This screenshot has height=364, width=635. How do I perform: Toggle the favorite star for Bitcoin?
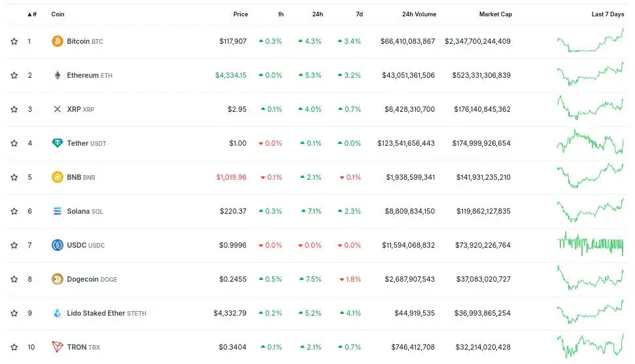14,41
